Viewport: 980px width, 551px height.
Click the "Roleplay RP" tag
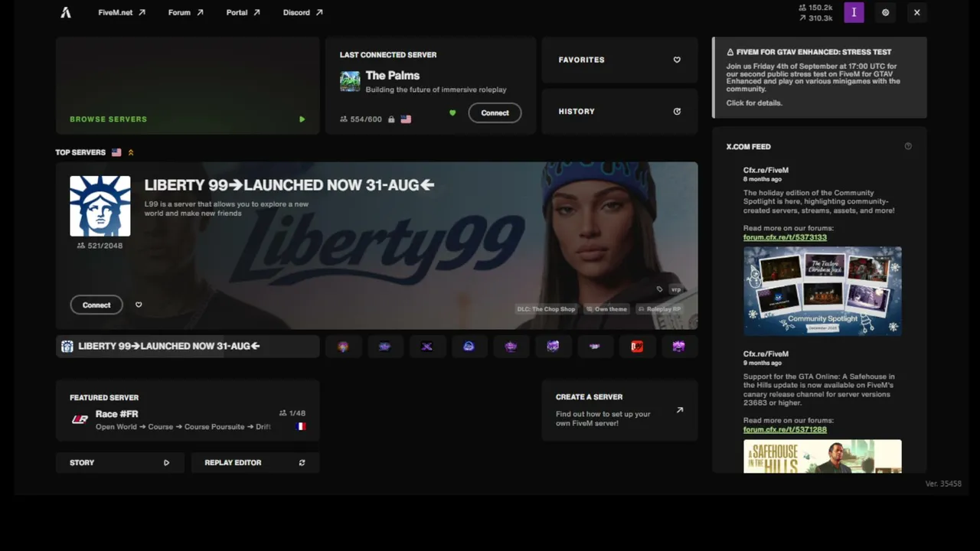tap(659, 309)
